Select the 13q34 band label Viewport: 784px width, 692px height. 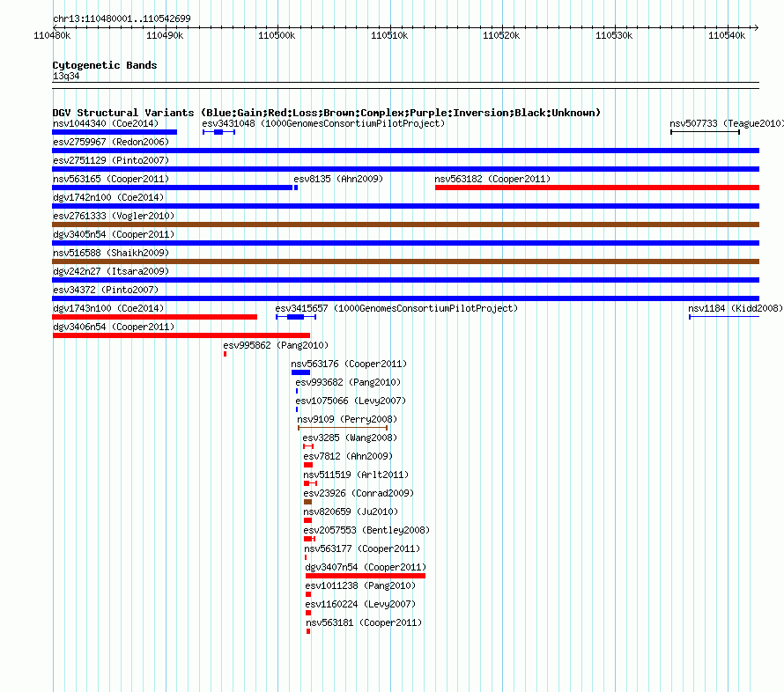[x=66, y=76]
